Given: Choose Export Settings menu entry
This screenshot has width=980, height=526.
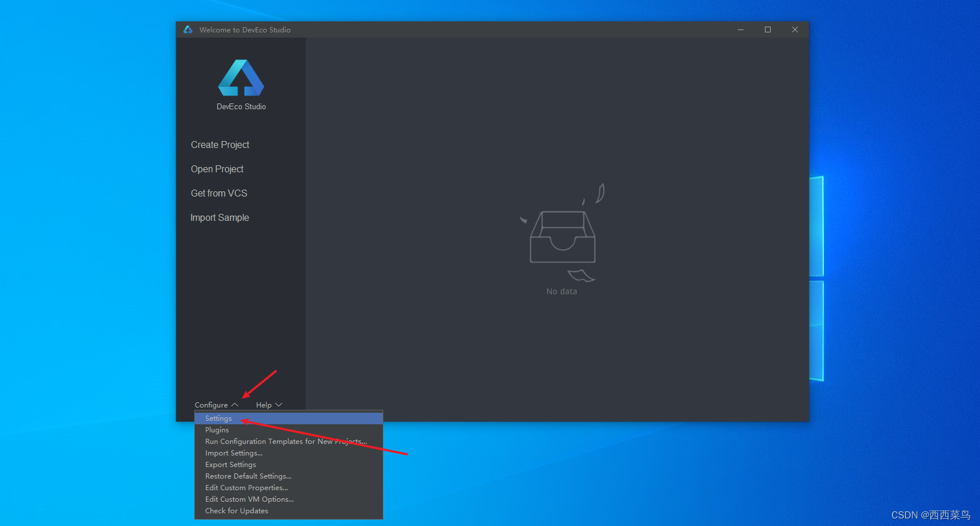Looking at the screenshot, I should pyautogui.click(x=289, y=465).
